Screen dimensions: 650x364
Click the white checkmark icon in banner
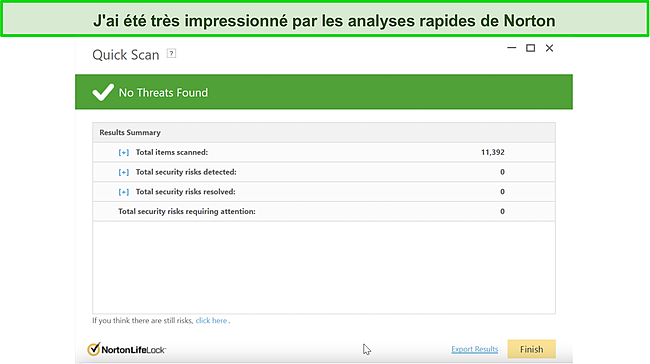[x=103, y=92]
